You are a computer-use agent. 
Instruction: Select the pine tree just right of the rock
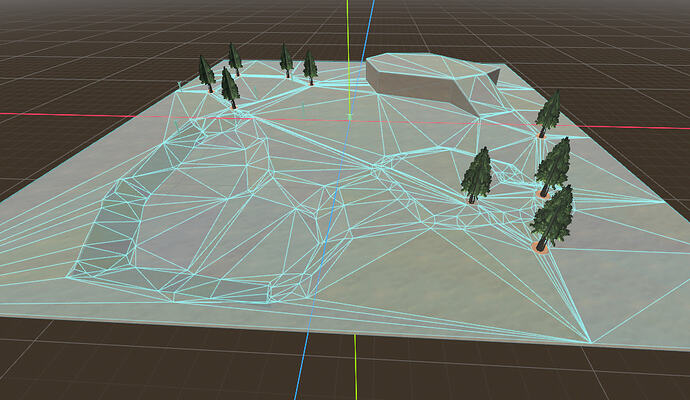[x=547, y=114]
